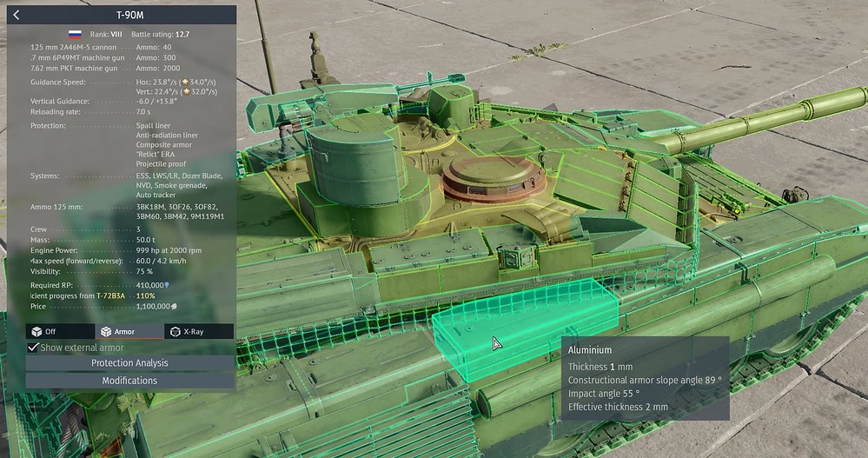The width and height of the screenshot is (868, 458).
Task: Click the star icon beside 34.0°/s
Action: coord(185,82)
